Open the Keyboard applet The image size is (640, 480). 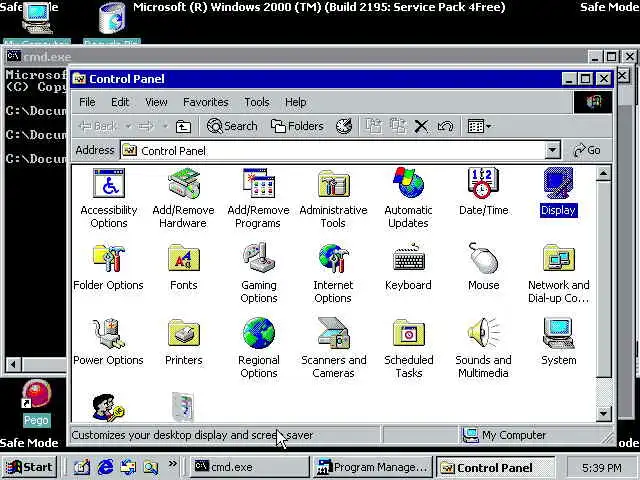[408, 267]
